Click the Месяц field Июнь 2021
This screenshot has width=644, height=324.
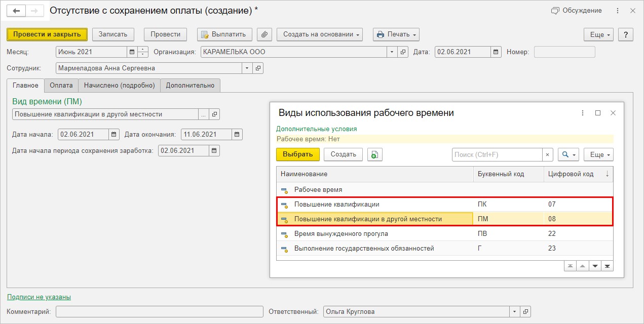point(91,52)
